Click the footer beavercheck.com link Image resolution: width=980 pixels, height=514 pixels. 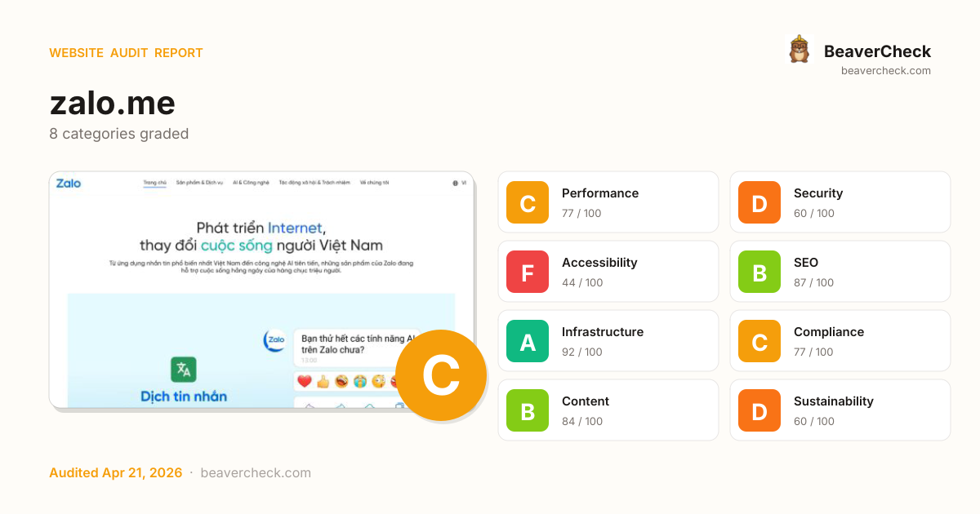(256, 473)
